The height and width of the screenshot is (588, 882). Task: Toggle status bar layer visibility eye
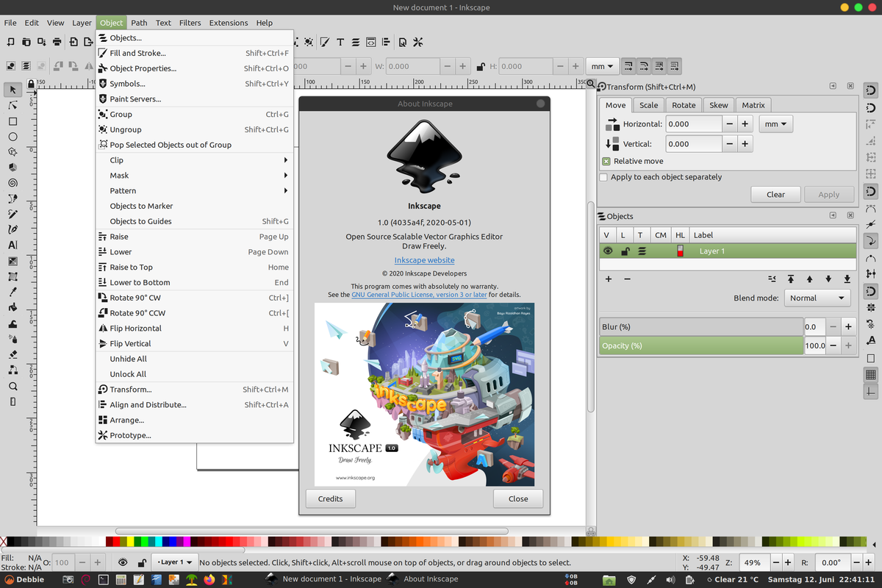[123, 562]
